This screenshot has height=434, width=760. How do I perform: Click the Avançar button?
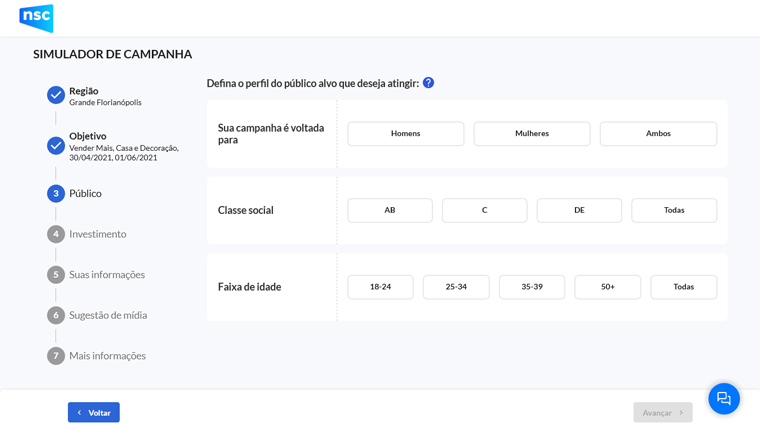point(662,412)
